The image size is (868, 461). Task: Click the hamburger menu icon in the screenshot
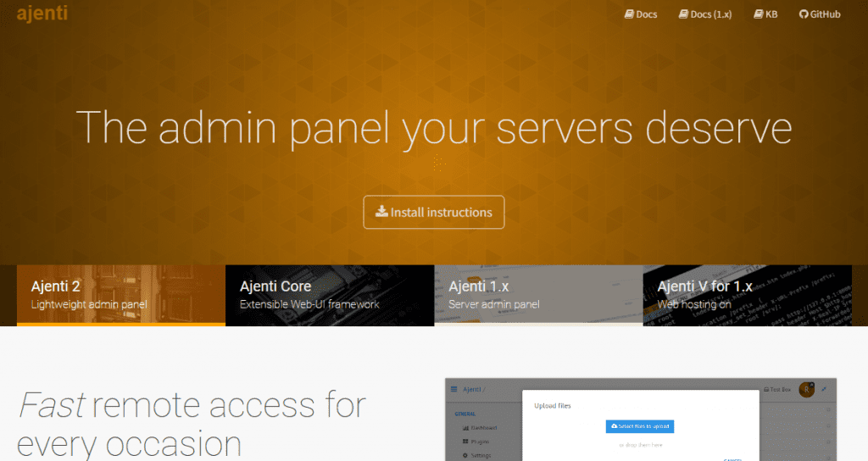pyautogui.click(x=454, y=389)
